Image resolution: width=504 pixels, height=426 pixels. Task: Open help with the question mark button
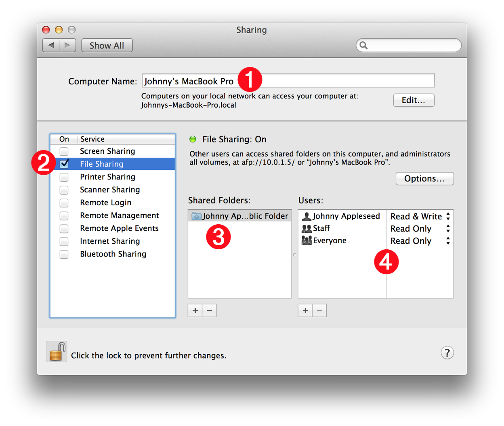447,353
